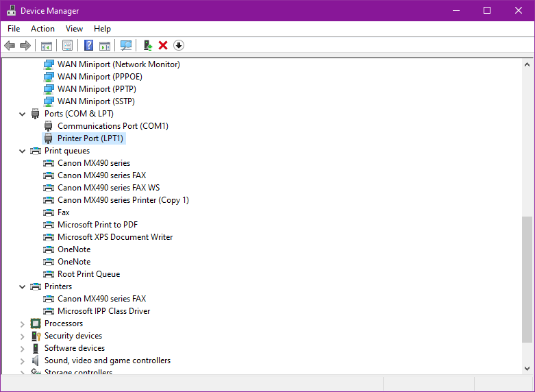535x392 pixels.
Task: Go back with the toolbar left arrow
Action: point(10,45)
